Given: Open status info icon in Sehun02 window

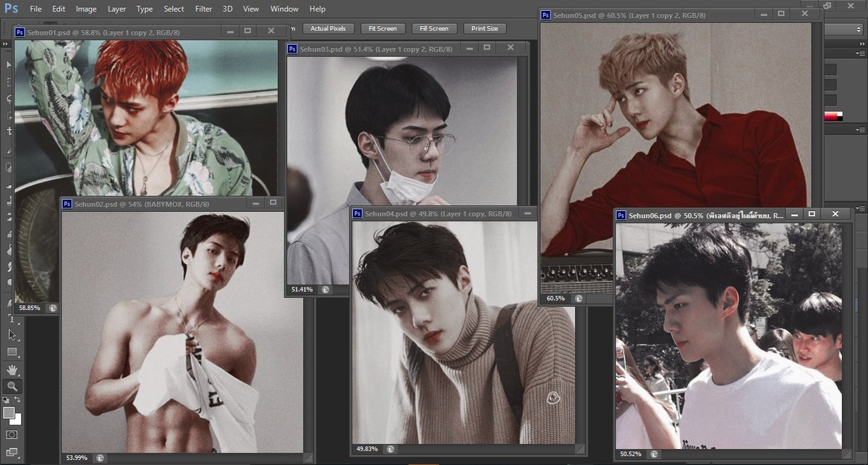Looking at the screenshot, I should [100, 458].
